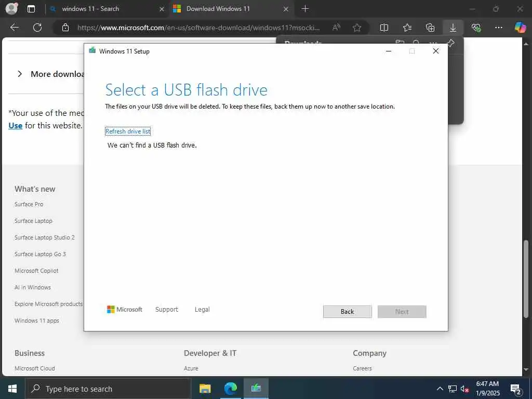Click the scrollbar up arrow
This screenshot has height=399, width=532.
click(526, 44)
